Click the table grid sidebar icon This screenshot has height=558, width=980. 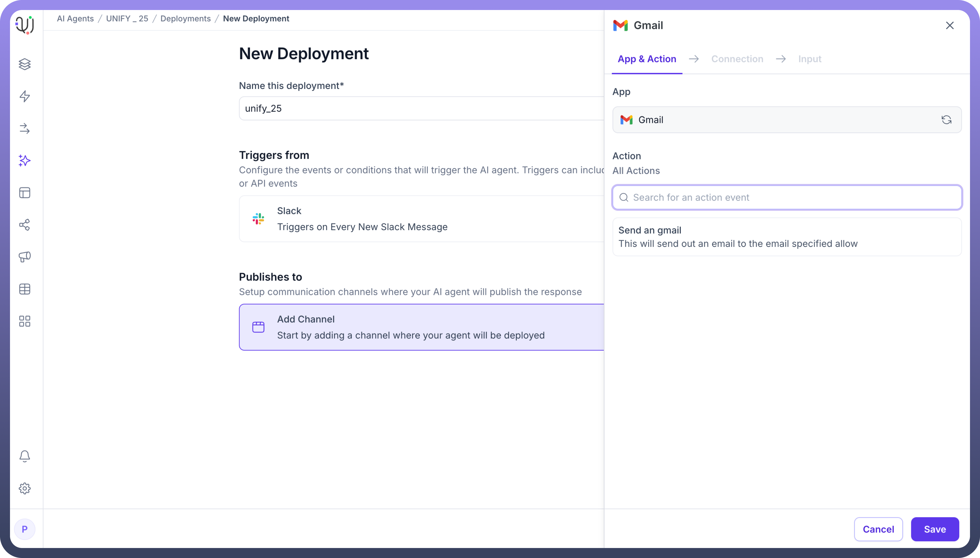24,289
